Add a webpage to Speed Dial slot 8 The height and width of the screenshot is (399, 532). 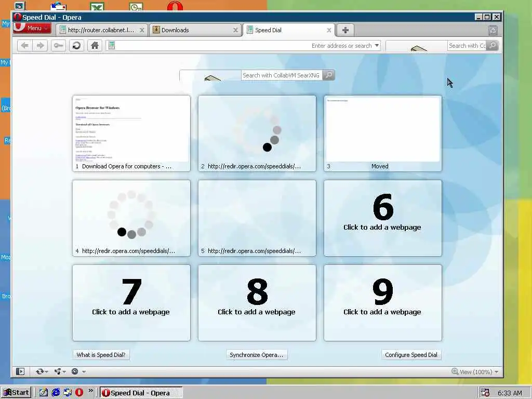[x=257, y=303]
